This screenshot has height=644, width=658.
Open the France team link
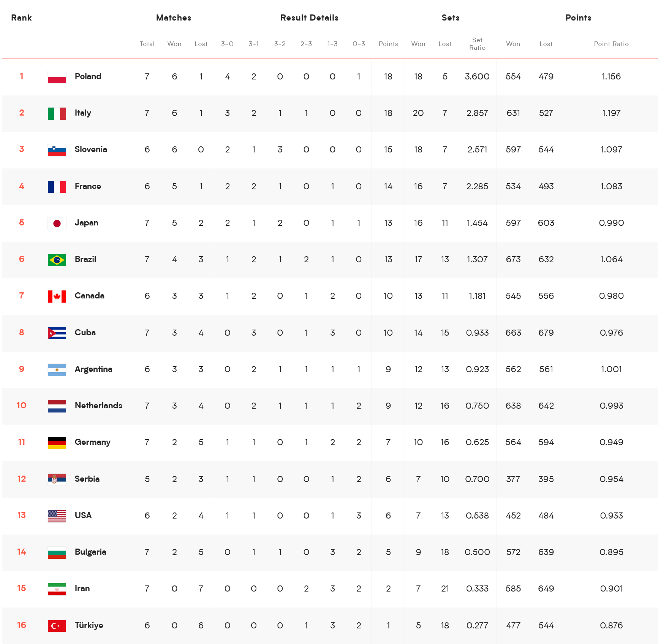coord(88,186)
